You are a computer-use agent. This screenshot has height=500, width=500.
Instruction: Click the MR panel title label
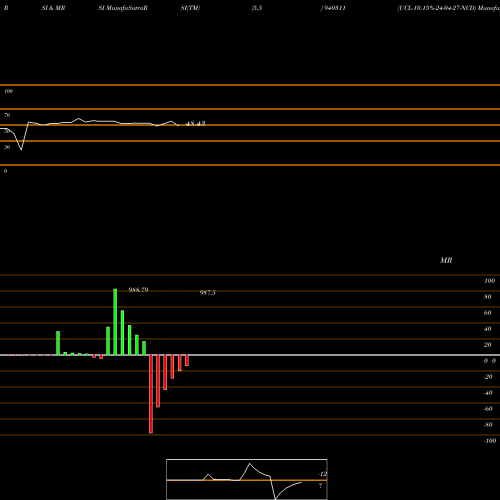coord(446,260)
